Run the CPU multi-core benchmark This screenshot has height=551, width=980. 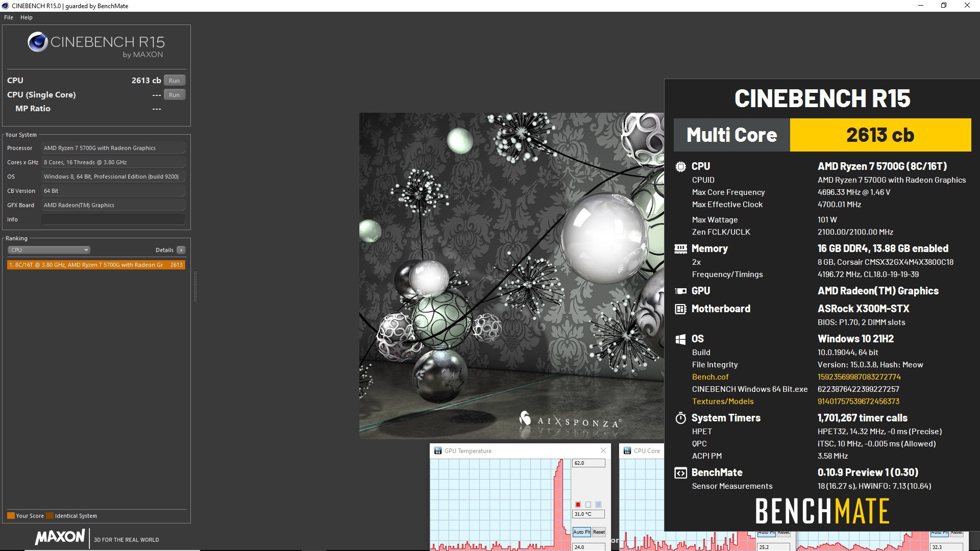coord(175,81)
